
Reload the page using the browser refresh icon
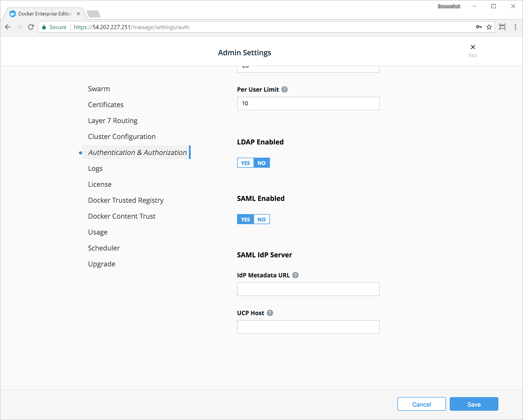(31, 27)
